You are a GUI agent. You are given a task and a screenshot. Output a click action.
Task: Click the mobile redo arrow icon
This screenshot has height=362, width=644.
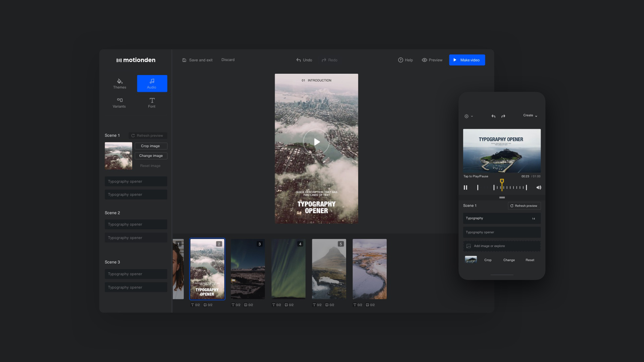coord(503,116)
